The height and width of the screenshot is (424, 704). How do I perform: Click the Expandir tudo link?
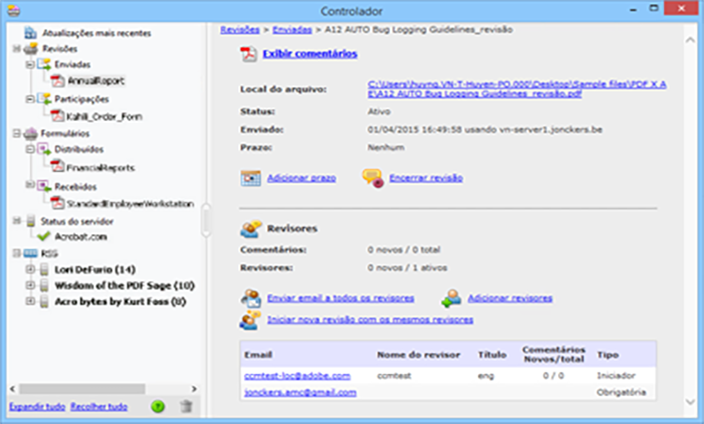point(37,407)
